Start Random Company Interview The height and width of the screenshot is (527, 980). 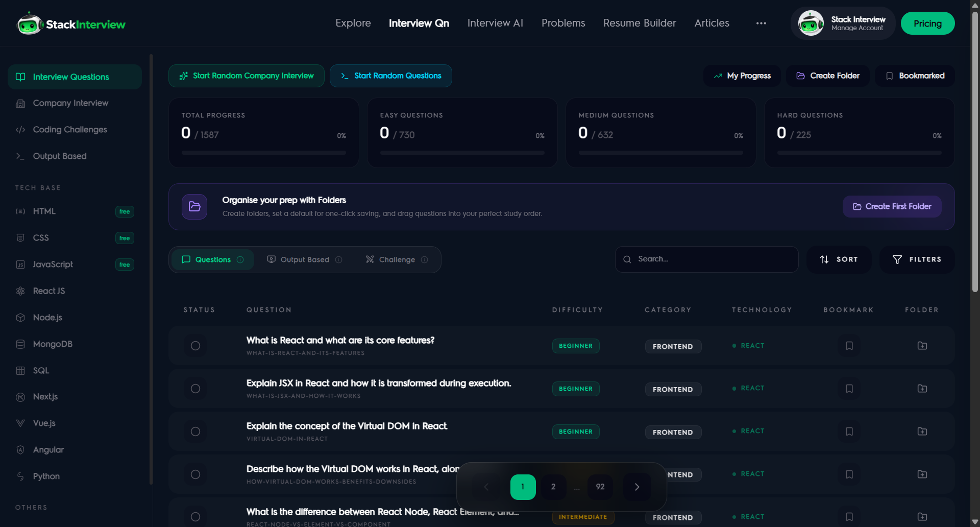pyautogui.click(x=247, y=76)
